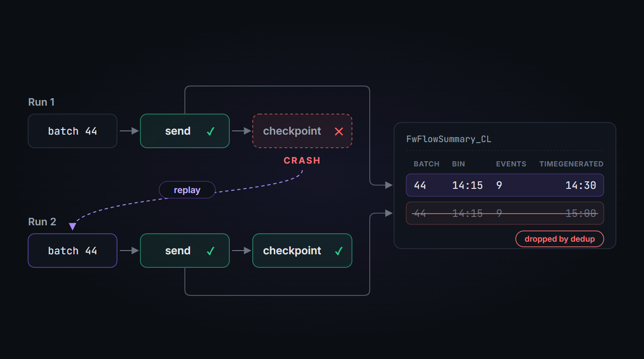The image size is (644, 359).
Task: Click the dashed failed checkpoint node
Action: point(302,131)
